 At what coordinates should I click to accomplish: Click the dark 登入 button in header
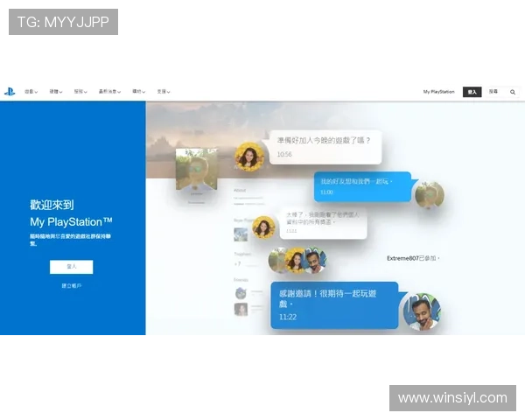point(472,92)
